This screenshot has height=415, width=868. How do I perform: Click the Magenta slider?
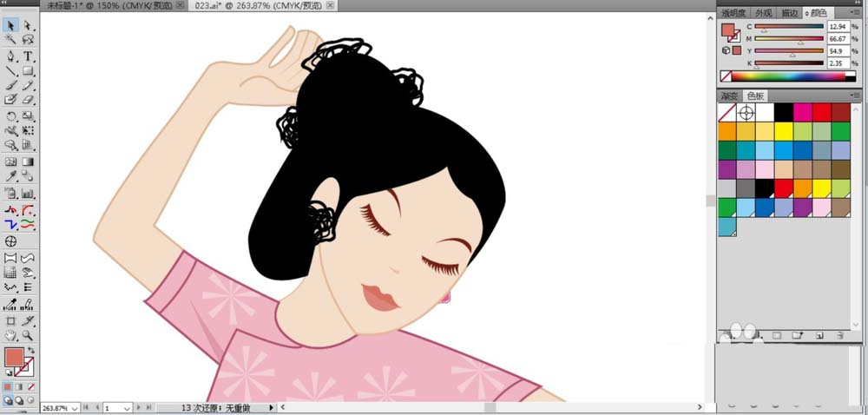coord(789,39)
